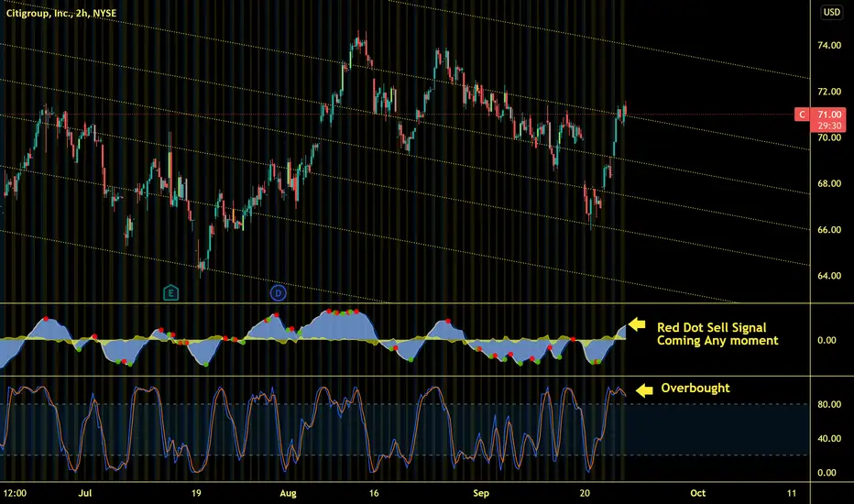Select the 'Red Dot Sell Signal' annotation text
The height and width of the screenshot is (504, 854).
click(x=711, y=327)
